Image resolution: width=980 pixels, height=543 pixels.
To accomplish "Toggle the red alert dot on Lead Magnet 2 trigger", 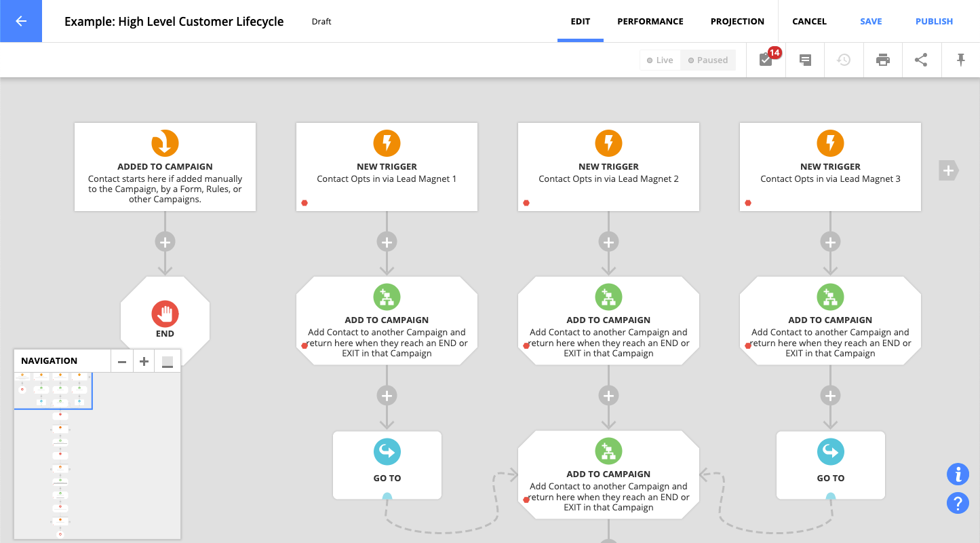I will [527, 202].
